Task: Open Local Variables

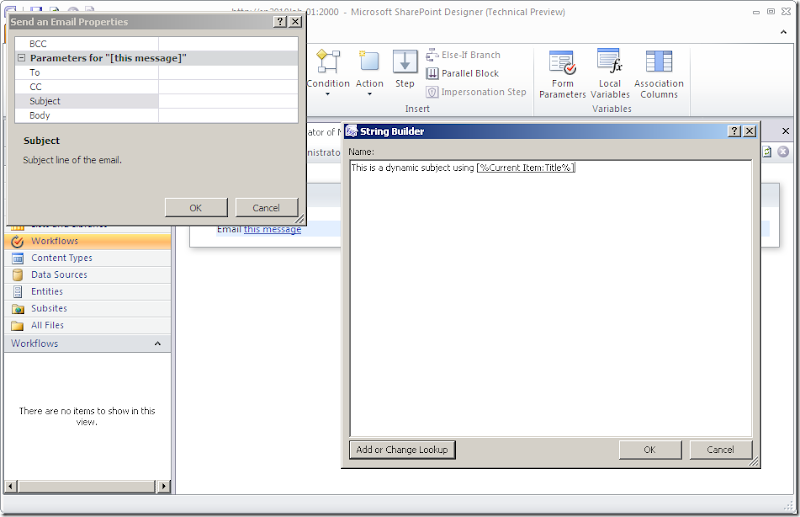Action: point(610,75)
